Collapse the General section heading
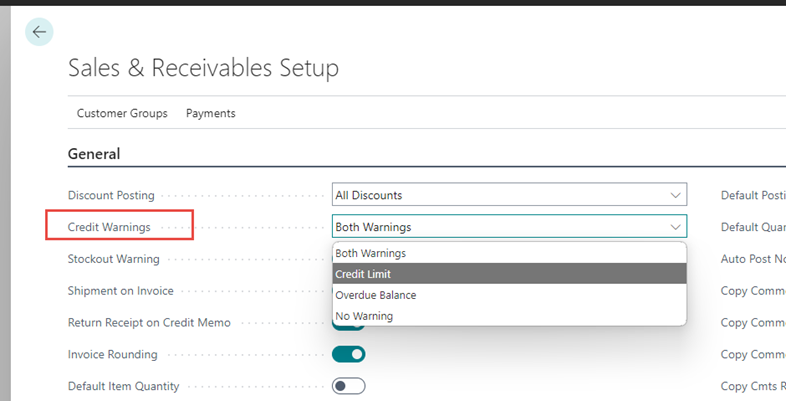The width and height of the screenshot is (786, 401). click(94, 154)
